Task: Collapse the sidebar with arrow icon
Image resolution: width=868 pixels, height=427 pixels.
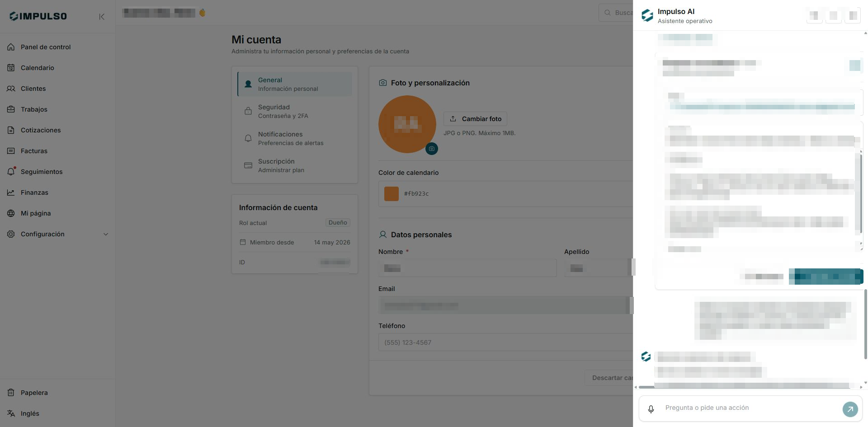Action: [x=102, y=17]
